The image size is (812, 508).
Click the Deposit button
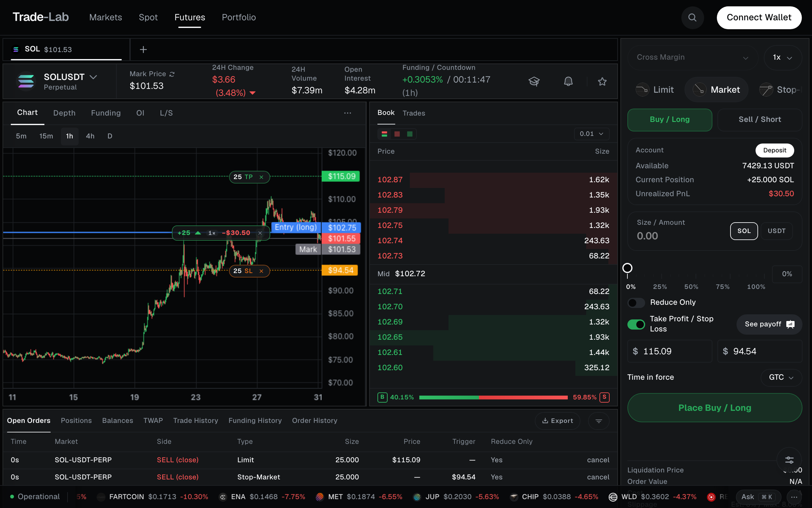tap(775, 150)
